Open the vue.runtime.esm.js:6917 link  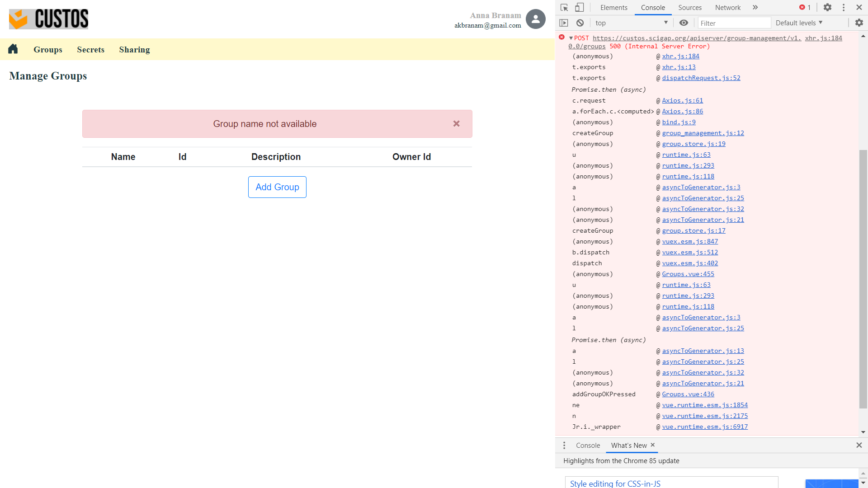pyautogui.click(x=705, y=427)
